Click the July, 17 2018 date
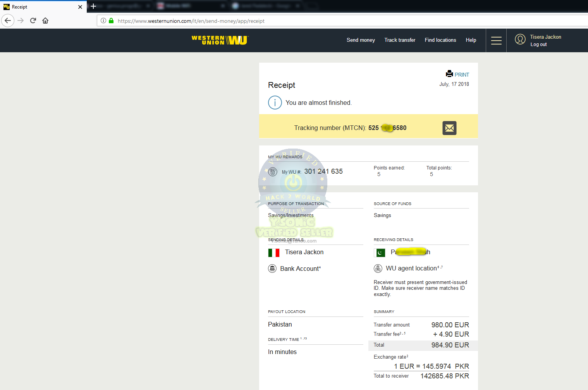Image resolution: width=588 pixels, height=390 pixels. tap(454, 84)
